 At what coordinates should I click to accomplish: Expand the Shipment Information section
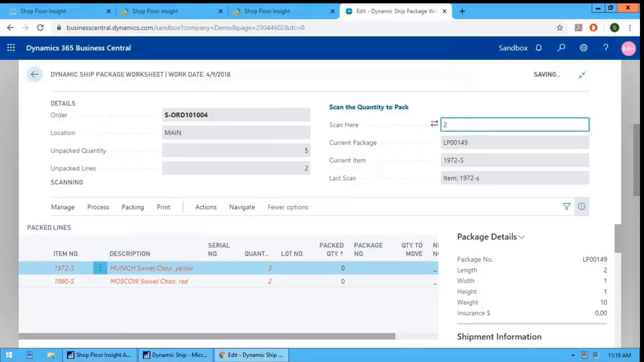point(499,337)
